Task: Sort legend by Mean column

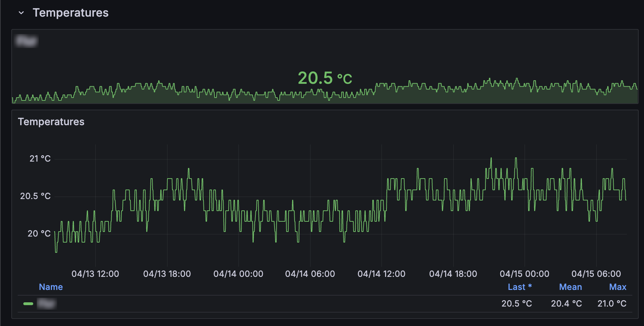Action: pyautogui.click(x=570, y=287)
